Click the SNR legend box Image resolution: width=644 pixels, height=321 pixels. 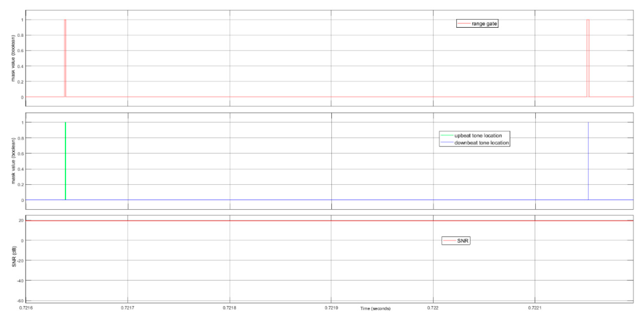(456, 241)
